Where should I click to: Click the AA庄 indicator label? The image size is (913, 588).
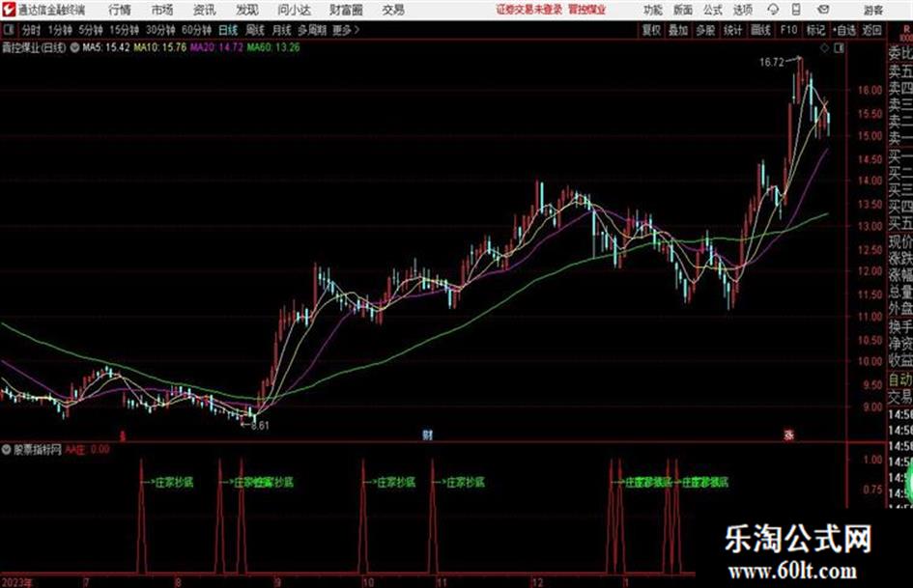pyautogui.click(x=75, y=449)
